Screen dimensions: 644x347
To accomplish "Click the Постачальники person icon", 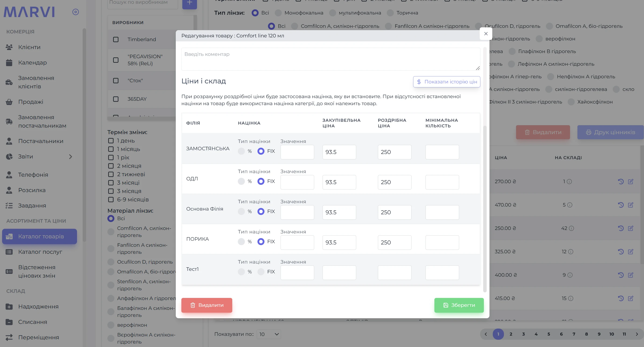I will click(x=9, y=141).
